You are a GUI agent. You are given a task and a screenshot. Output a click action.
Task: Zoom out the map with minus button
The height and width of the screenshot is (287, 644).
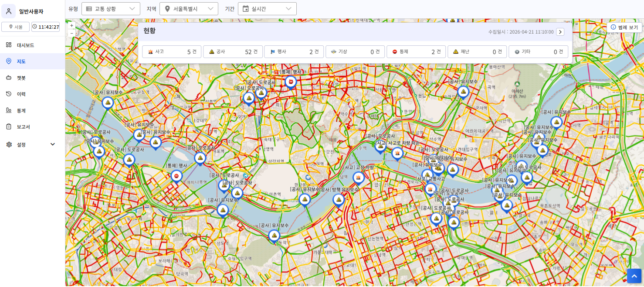(x=72, y=33)
